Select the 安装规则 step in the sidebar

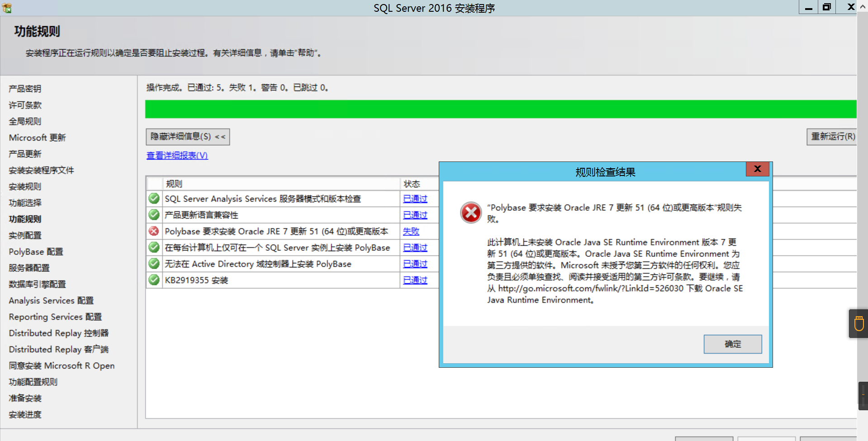click(x=25, y=186)
